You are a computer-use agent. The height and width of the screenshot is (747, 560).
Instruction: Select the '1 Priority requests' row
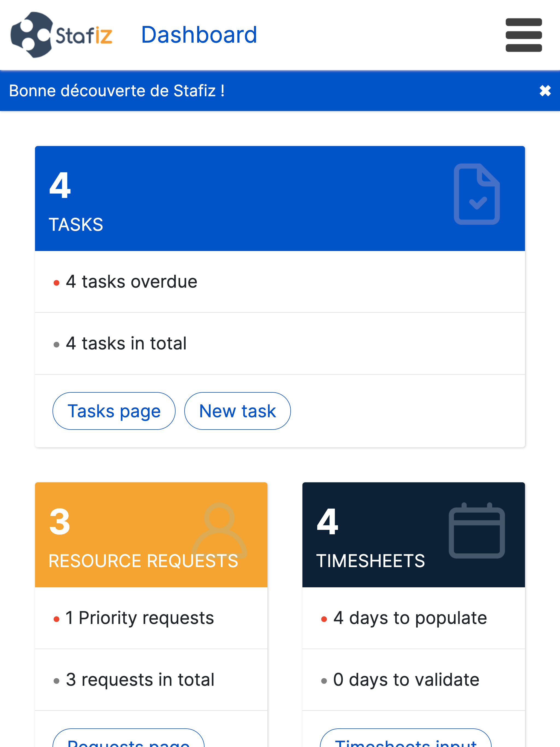pyautogui.click(x=151, y=618)
